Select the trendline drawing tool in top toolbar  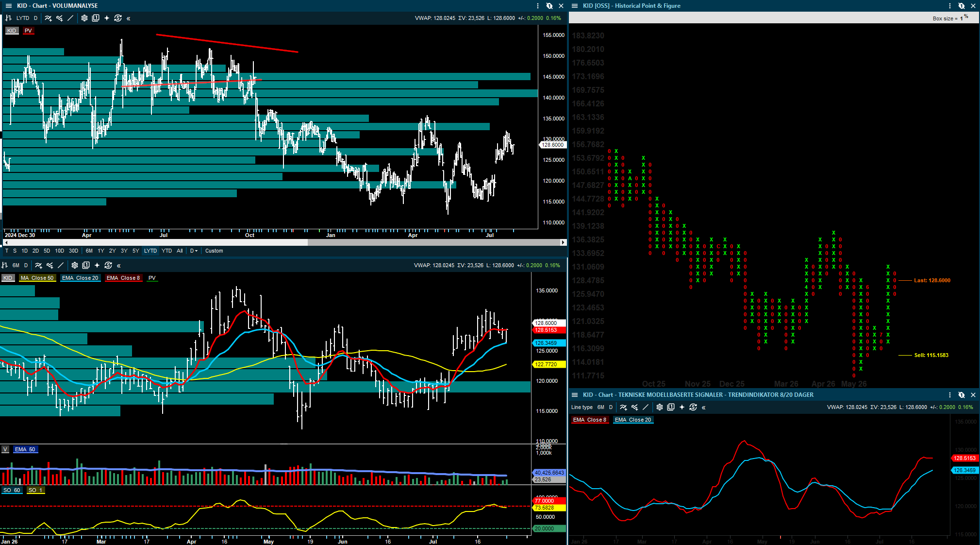pos(70,18)
